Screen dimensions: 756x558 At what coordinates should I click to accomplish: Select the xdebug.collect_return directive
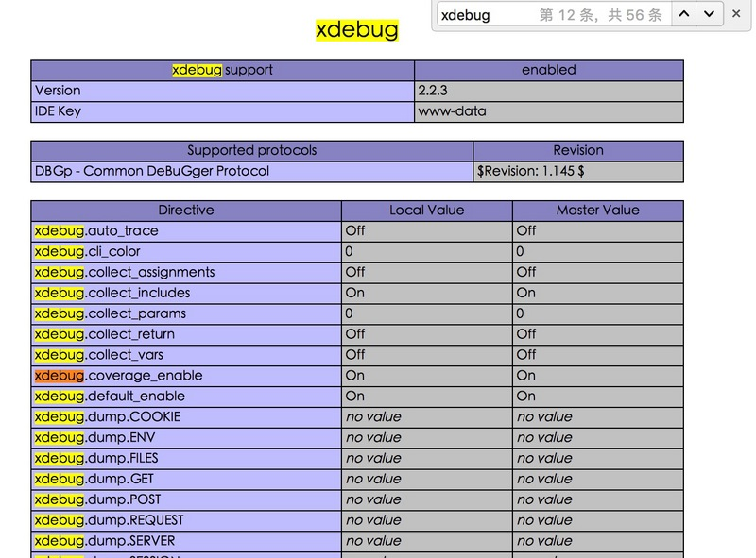[186, 335]
